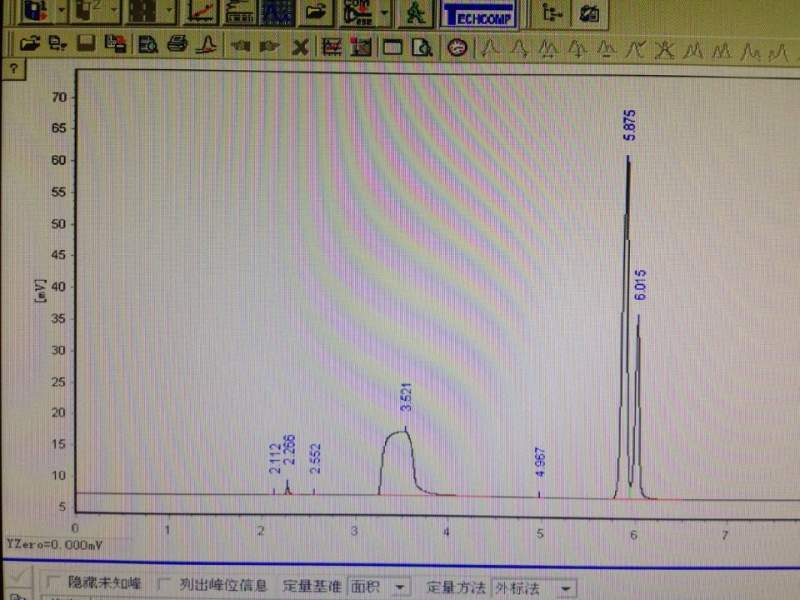
Task: Toggle the 隐藏未知峰 checkbox
Action: (x=54, y=582)
